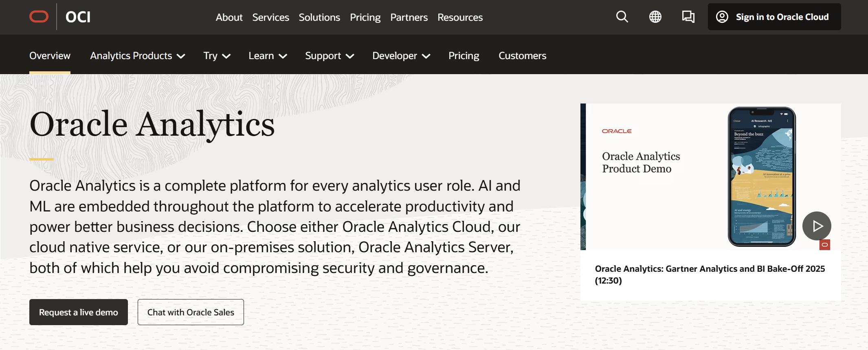The height and width of the screenshot is (350, 868).
Task: Click the Oracle logo icon
Action: pos(39,17)
